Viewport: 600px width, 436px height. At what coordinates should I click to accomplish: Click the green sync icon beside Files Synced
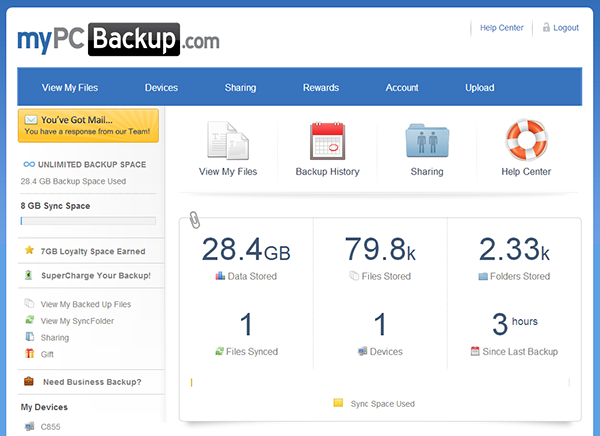tap(219, 351)
